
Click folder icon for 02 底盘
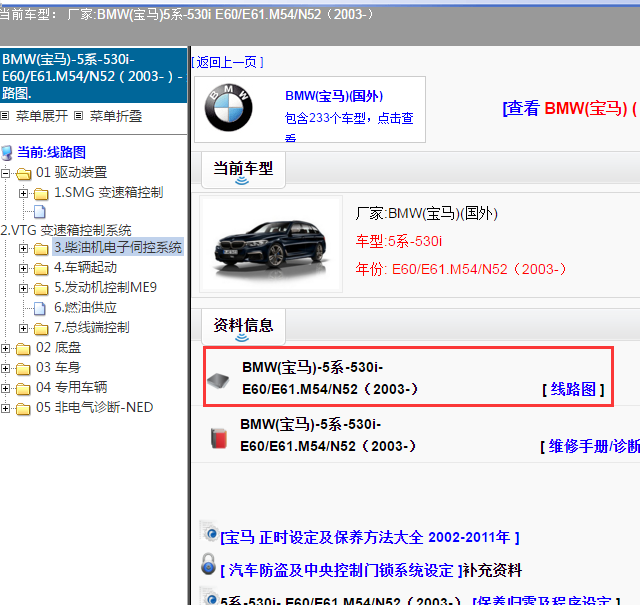pos(23,349)
